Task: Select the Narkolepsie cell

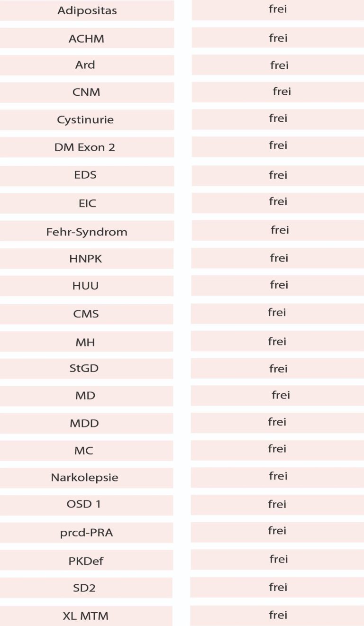Action: 86,478
